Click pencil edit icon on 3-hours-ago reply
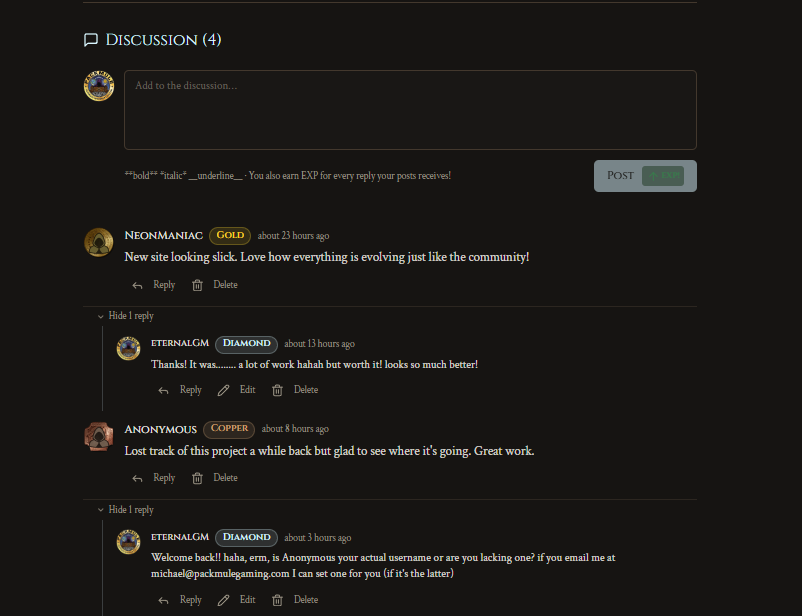Screen dimensions: 802x616 223,600
